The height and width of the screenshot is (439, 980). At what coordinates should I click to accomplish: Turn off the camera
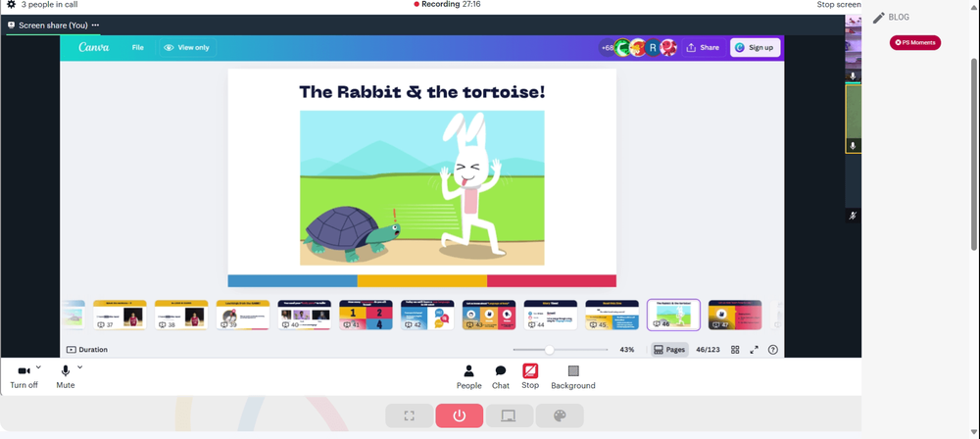(x=24, y=376)
